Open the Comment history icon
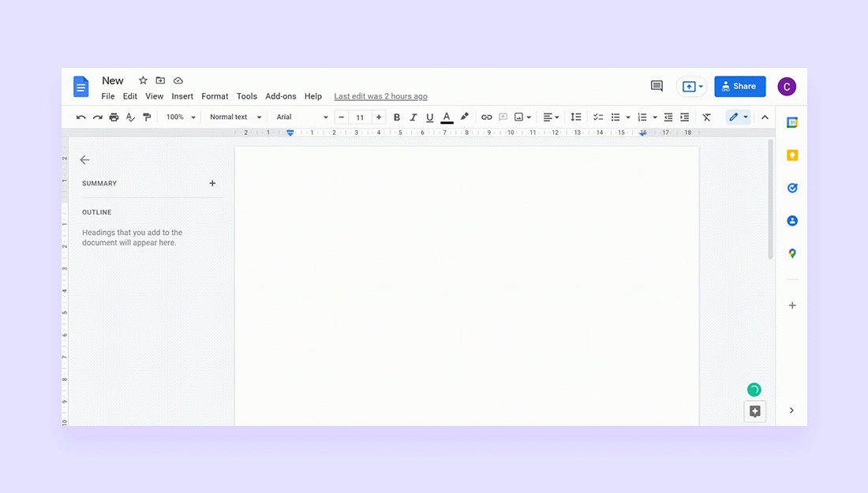Screen dimensions: 868x493 click(657, 86)
